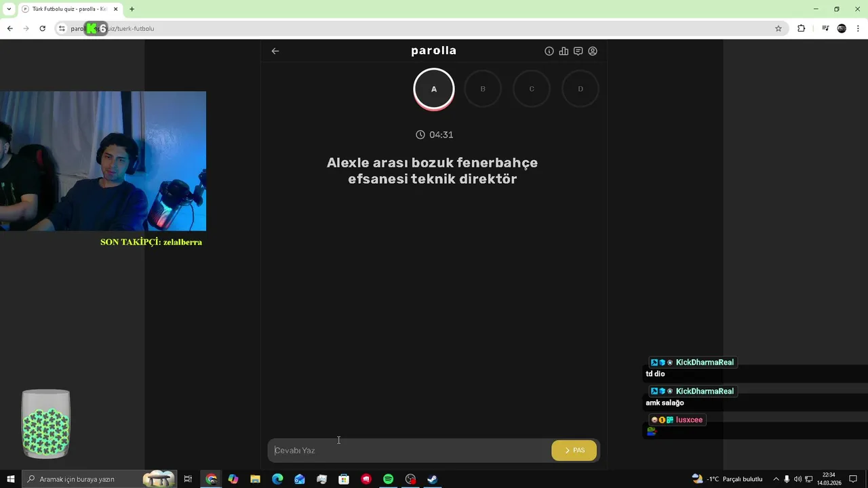Open Microsoft Edge from the taskbar
The image size is (868, 488).
click(x=277, y=479)
